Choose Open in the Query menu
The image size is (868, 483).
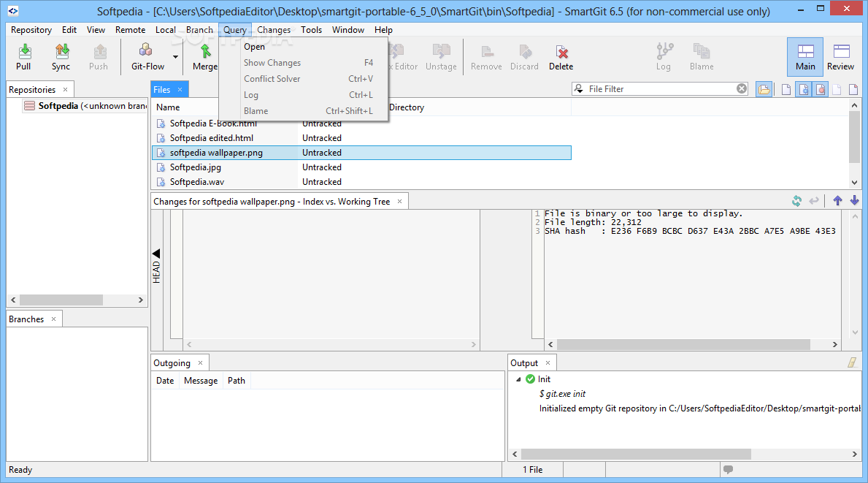304,47
